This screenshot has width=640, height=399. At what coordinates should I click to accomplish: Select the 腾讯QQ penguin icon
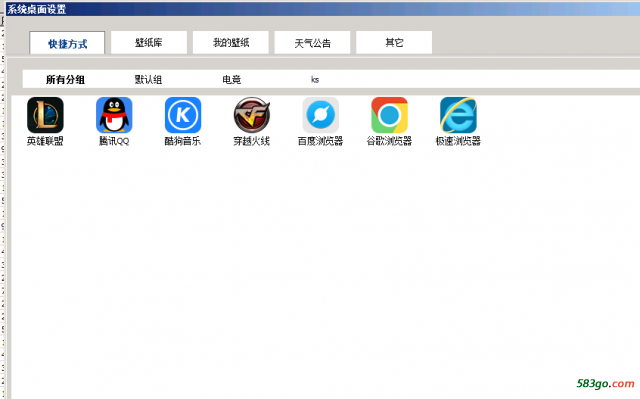coord(114,115)
